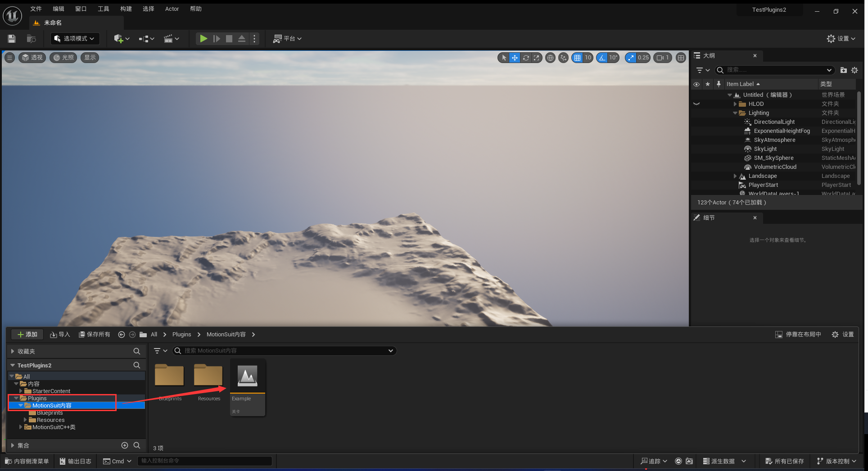868x471 pixels.
Task: Click the 添加 button in content browser
Action: pyautogui.click(x=27, y=335)
